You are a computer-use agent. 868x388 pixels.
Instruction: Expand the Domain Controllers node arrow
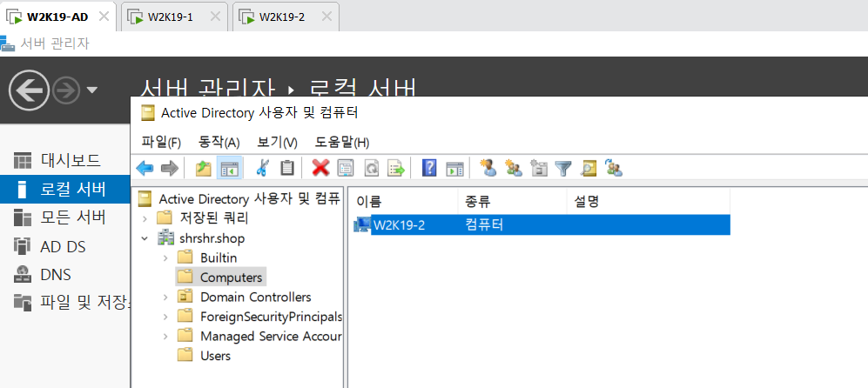pyautogui.click(x=165, y=298)
